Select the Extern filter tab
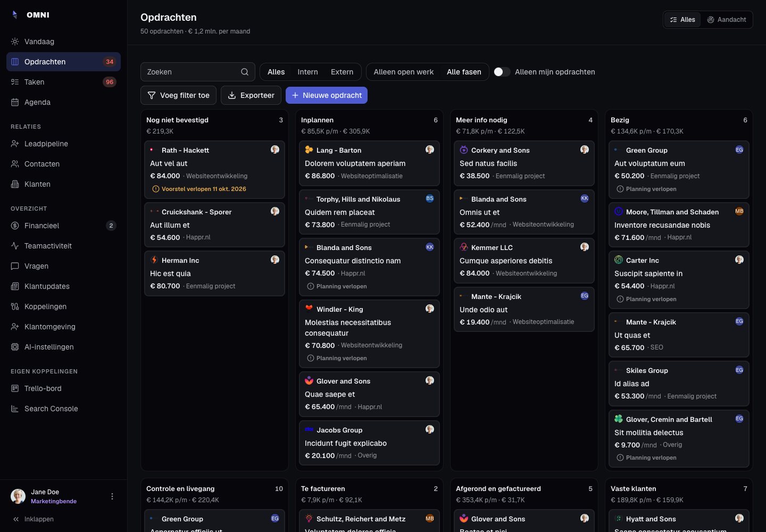The width and height of the screenshot is (766, 532). click(342, 72)
